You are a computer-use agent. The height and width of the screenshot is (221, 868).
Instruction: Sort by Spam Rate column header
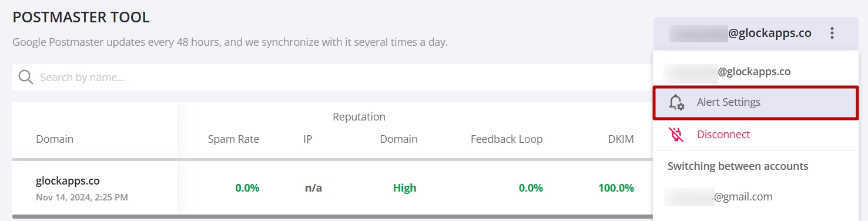click(233, 139)
